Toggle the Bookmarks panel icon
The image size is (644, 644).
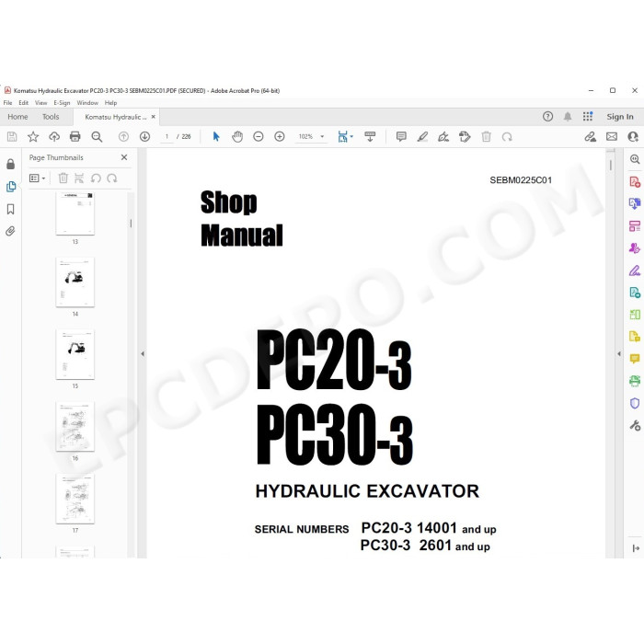point(11,210)
